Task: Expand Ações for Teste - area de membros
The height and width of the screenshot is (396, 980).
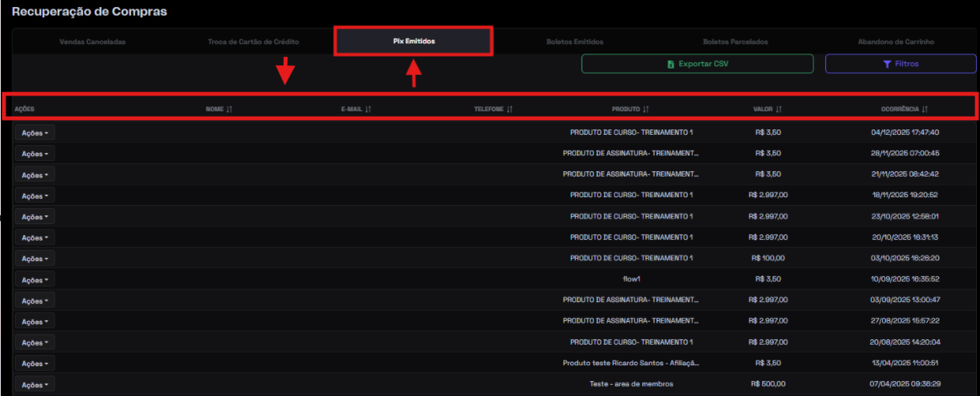Action: coord(35,384)
